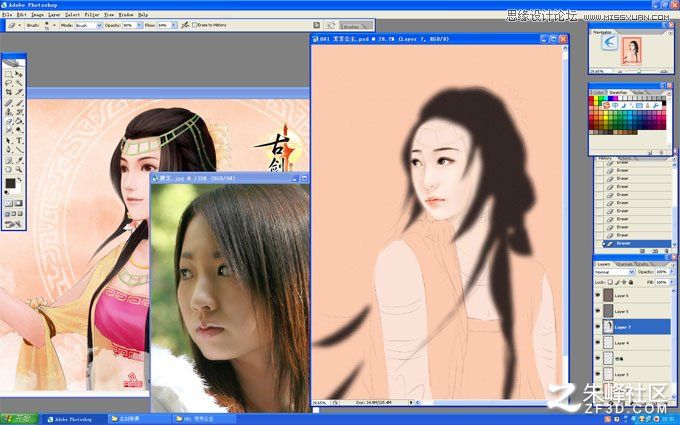Select the Line shape tool
Image resolution: width=680 pixels, height=425 pixels.
click(19, 149)
